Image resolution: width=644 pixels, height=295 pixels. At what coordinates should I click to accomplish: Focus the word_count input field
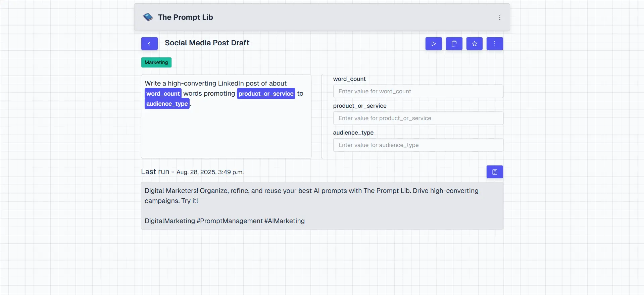[418, 91]
